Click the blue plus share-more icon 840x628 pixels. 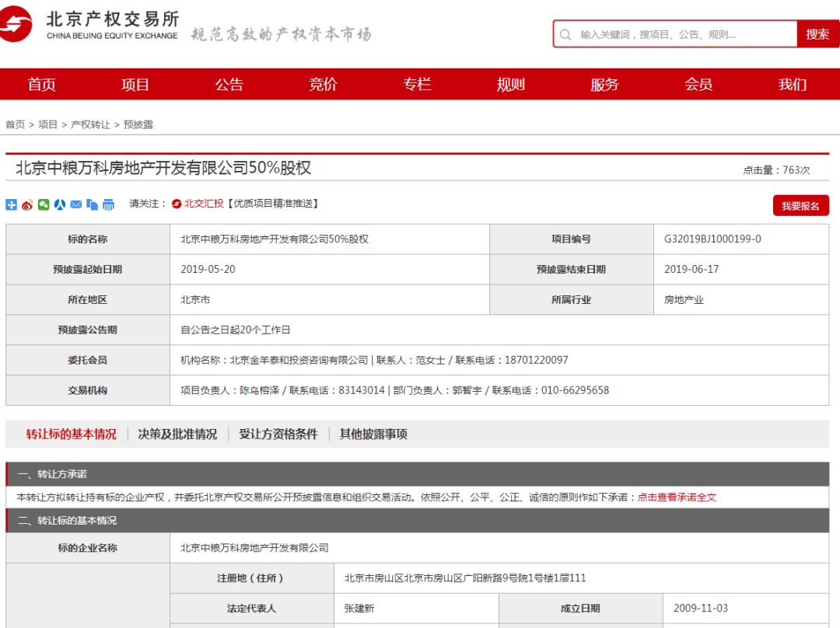pyautogui.click(x=11, y=204)
